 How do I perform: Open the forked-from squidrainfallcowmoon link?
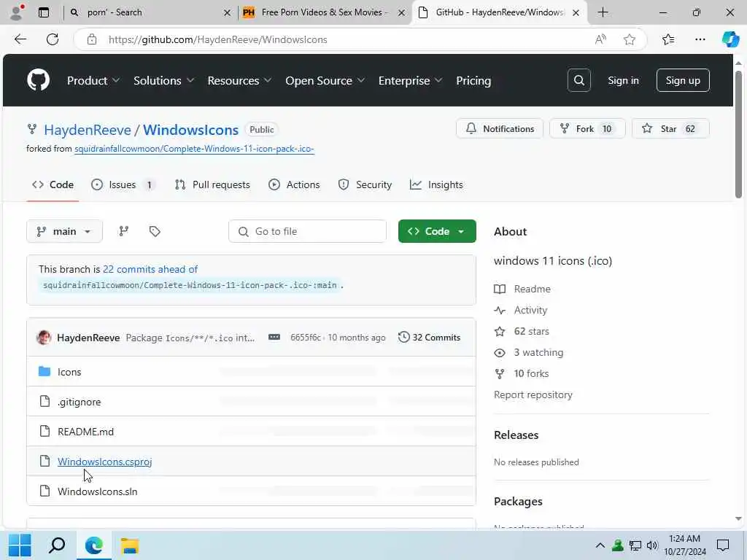coord(194,149)
